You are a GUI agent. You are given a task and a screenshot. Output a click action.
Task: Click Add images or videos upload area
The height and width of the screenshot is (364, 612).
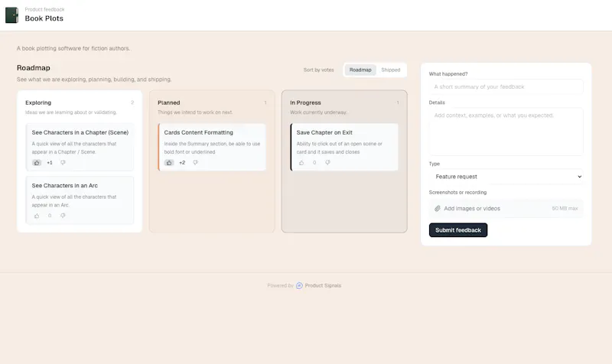click(x=506, y=208)
